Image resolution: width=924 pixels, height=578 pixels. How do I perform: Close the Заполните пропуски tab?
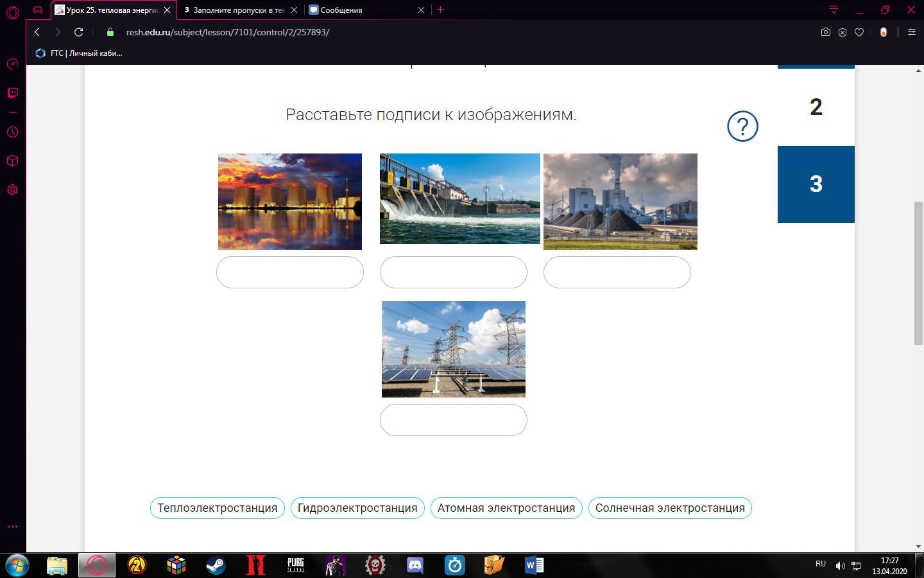294,10
